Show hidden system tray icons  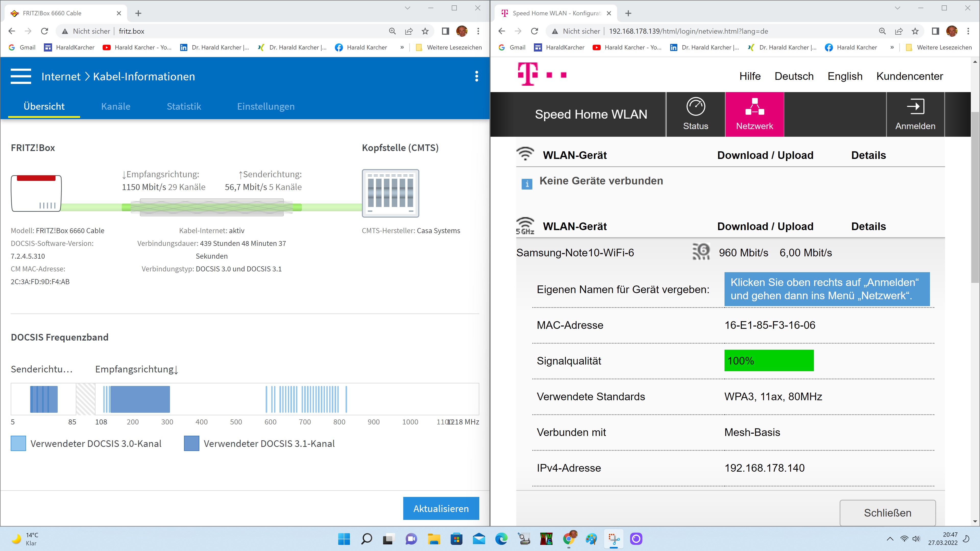coord(890,539)
